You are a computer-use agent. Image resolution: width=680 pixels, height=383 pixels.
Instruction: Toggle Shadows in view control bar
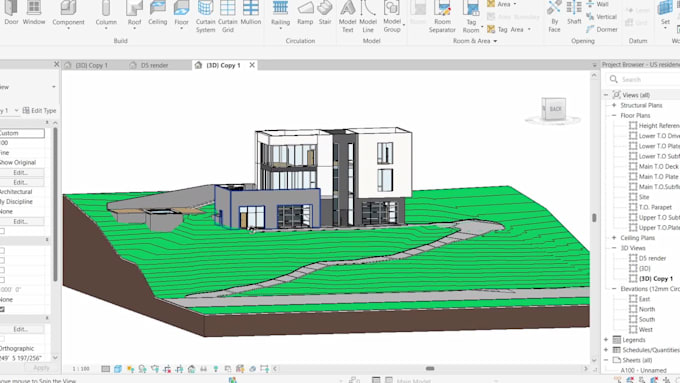click(x=142, y=369)
